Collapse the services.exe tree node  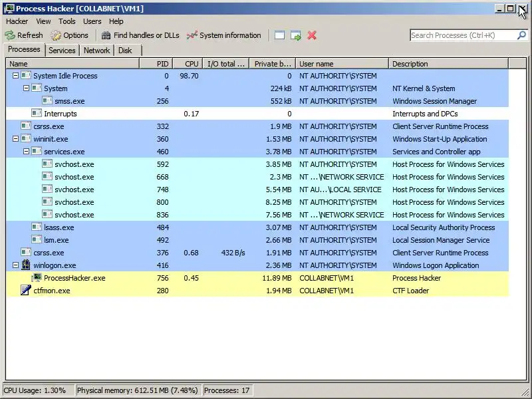(26, 152)
